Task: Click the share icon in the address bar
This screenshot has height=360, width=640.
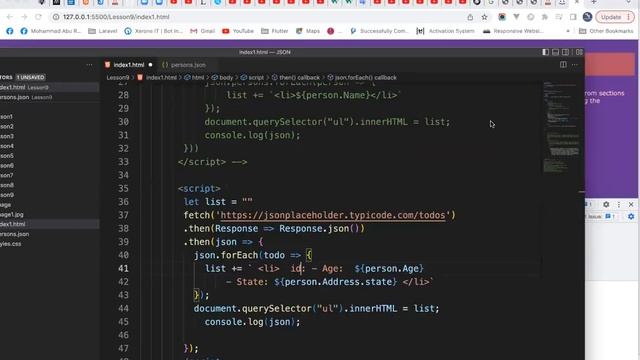Action: click(x=470, y=17)
